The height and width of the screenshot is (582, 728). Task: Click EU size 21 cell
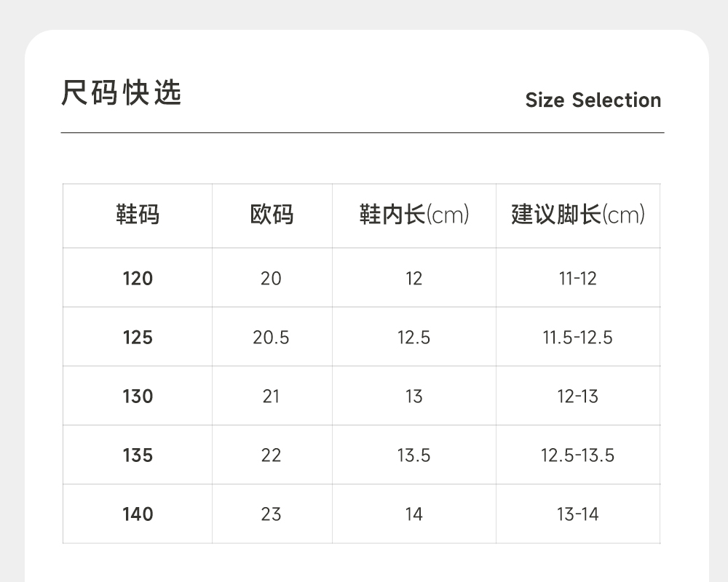(271, 396)
